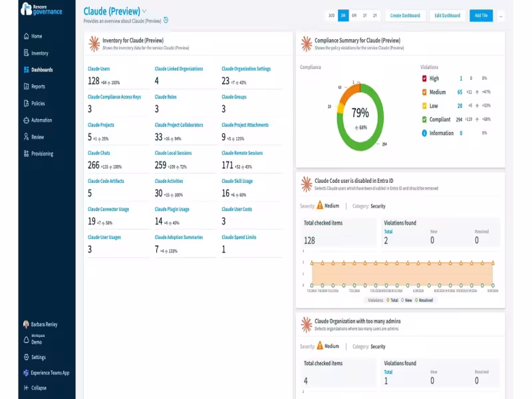
Task: Click the refresh clock icon beside description
Action: (x=166, y=21)
